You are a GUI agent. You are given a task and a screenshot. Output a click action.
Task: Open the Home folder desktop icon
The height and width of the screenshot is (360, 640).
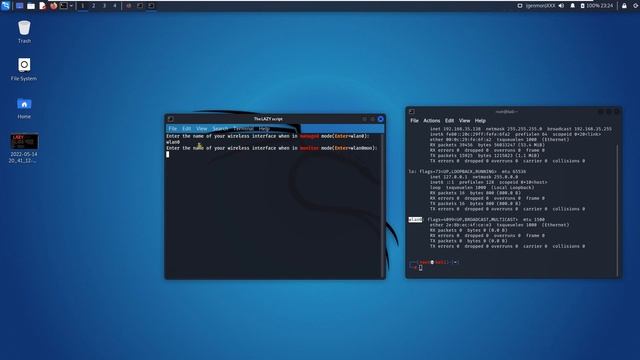click(x=24, y=108)
